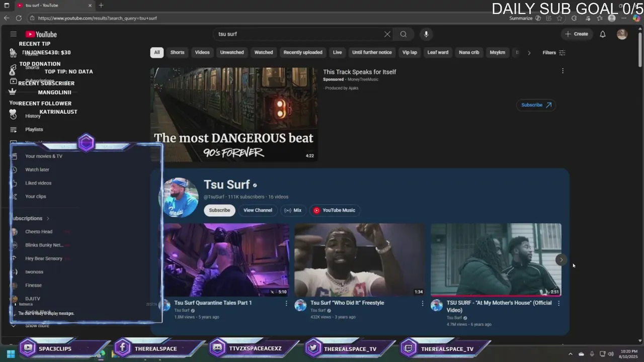Play the Tsu Surf Mix
This screenshot has width=644, height=362.
[293, 210]
